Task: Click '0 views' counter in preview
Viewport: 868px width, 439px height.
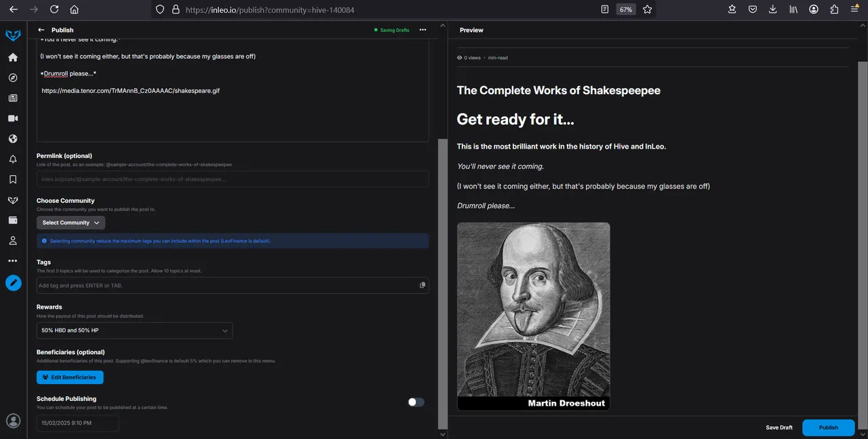Action: [469, 58]
